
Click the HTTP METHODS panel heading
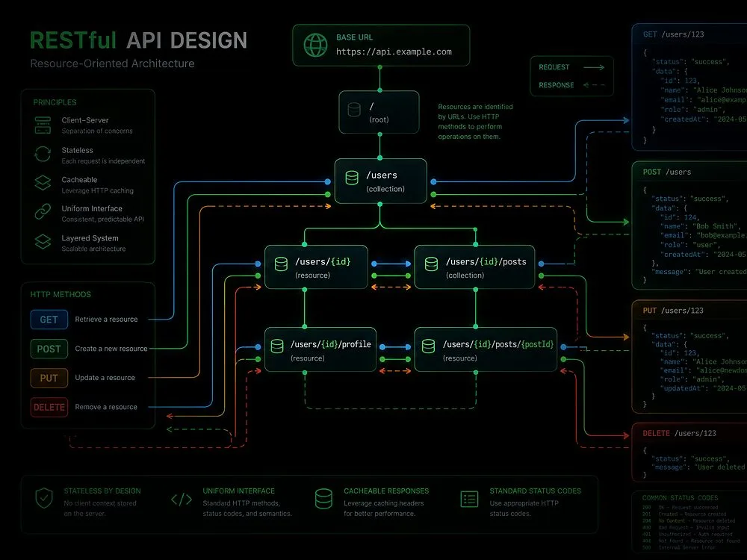61,294
